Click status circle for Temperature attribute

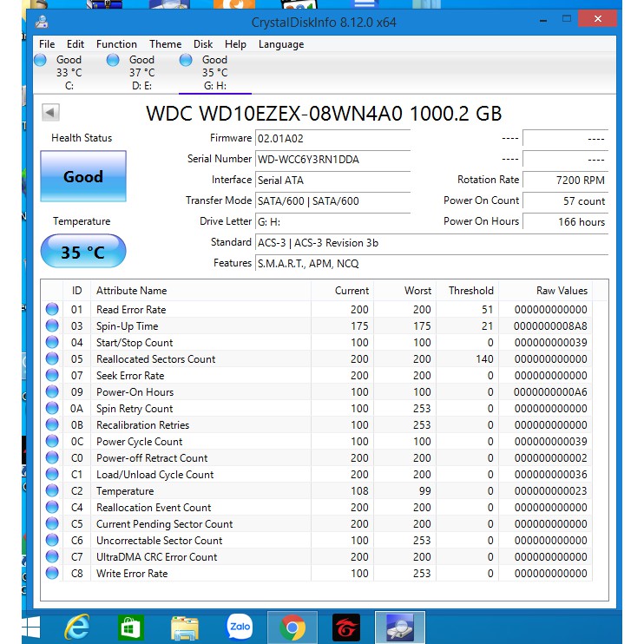click(52, 490)
